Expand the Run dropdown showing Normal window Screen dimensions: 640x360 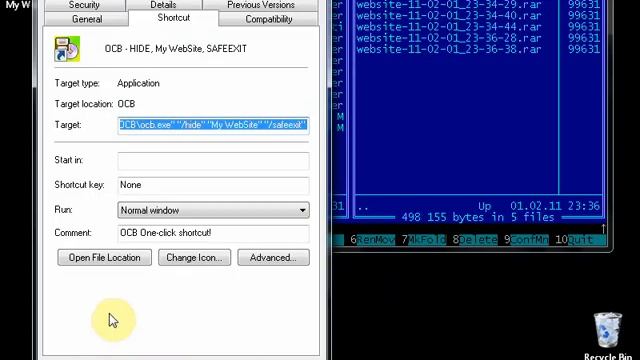pos(213,210)
